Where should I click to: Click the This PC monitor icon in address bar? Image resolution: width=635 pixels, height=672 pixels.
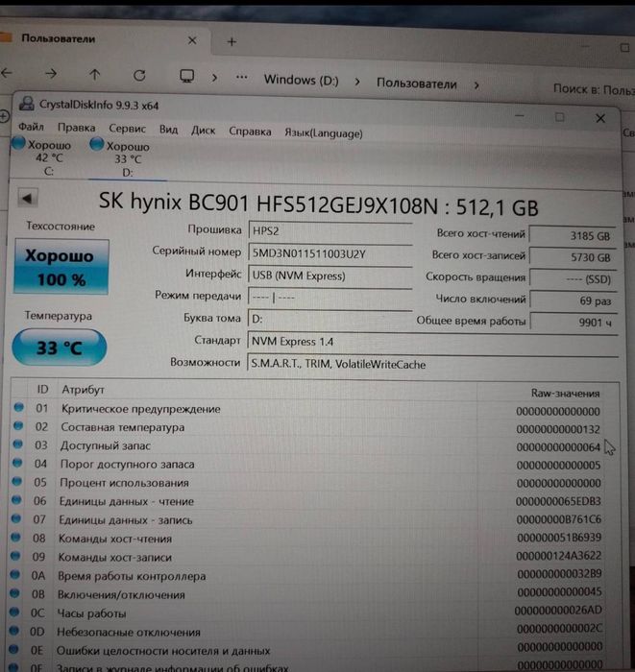[x=187, y=76]
